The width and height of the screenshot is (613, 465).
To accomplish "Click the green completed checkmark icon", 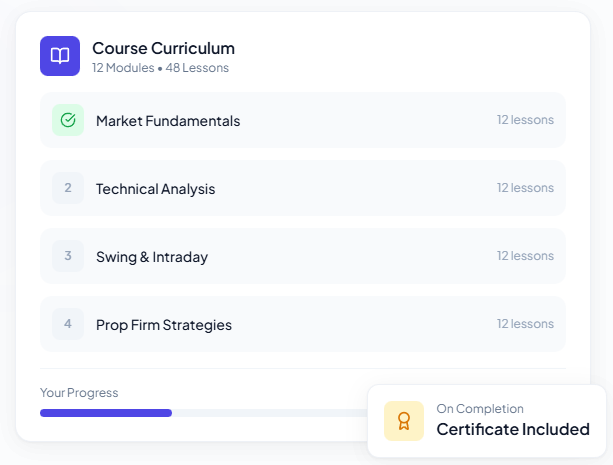I will coord(68,120).
